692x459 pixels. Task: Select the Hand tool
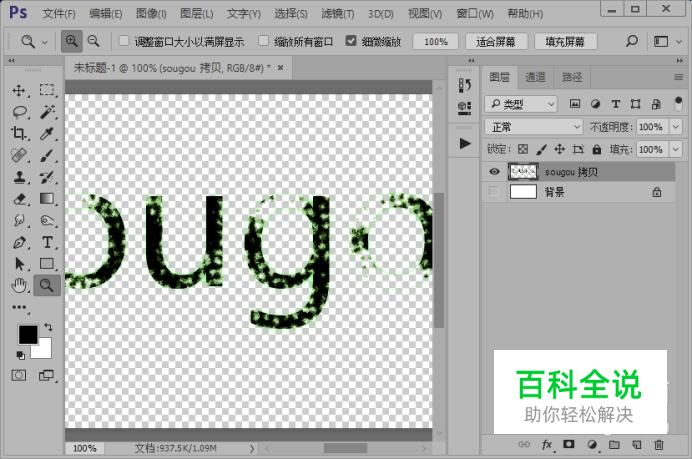[x=19, y=286]
